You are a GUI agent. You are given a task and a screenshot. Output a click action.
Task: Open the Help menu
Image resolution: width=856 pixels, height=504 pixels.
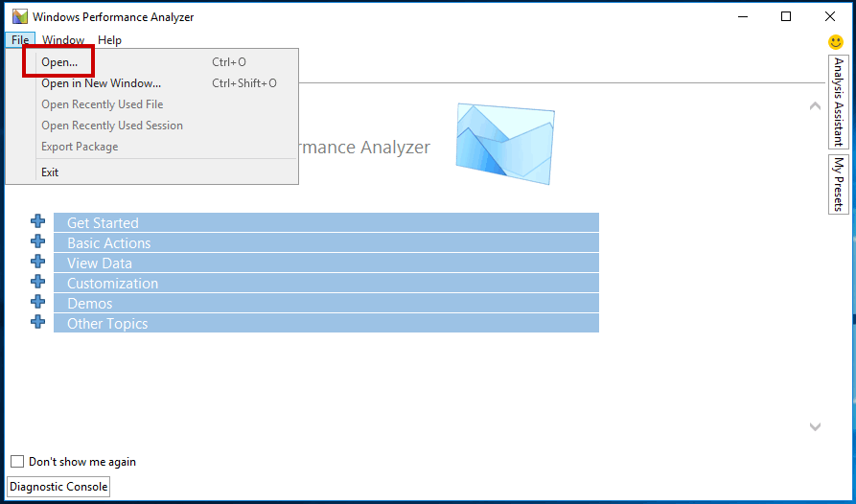[x=109, y=40]
